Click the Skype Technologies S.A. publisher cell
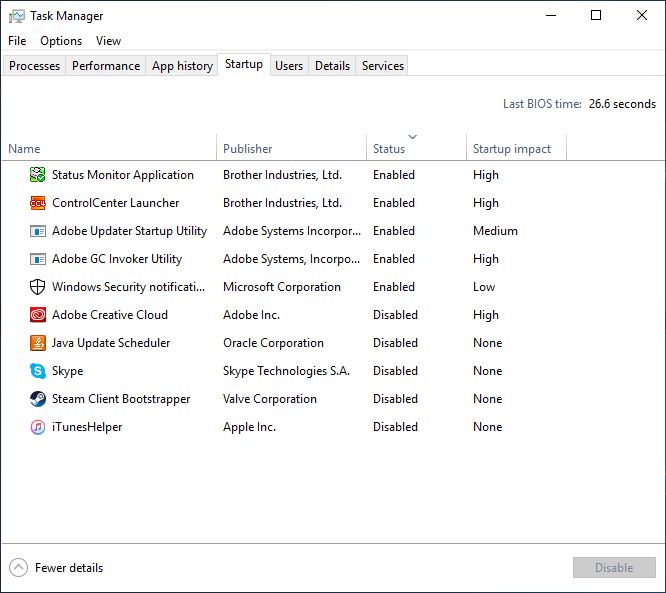The width and height of the screenshot is (666, 593). pos(287,371)
